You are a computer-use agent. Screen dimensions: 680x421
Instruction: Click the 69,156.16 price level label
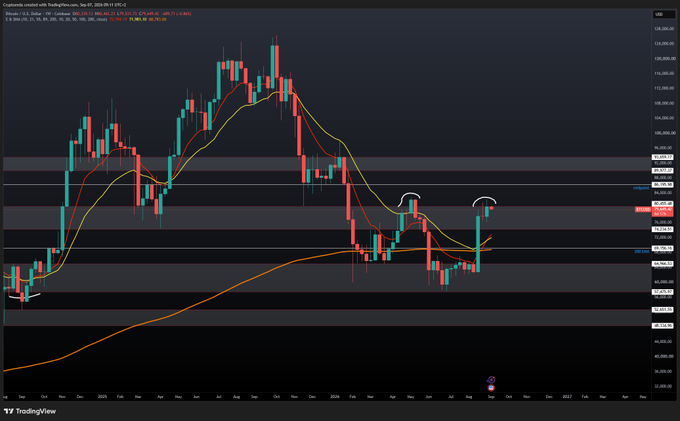pos(663,248)
